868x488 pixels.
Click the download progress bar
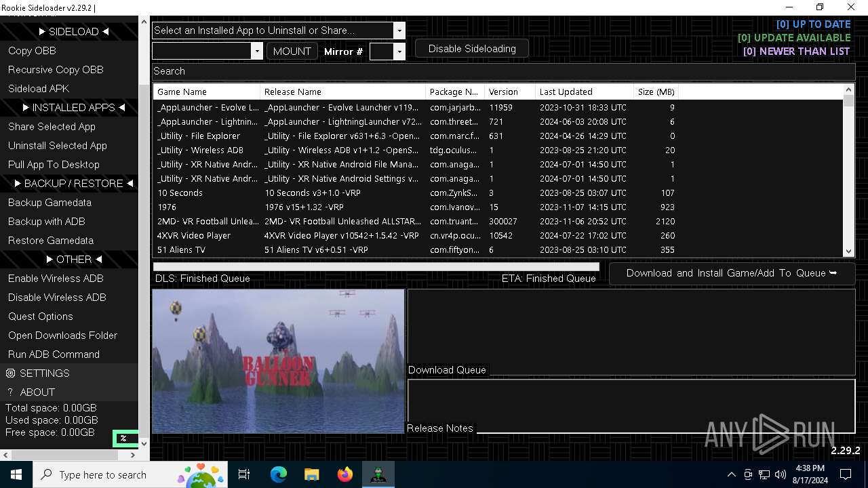376,267
